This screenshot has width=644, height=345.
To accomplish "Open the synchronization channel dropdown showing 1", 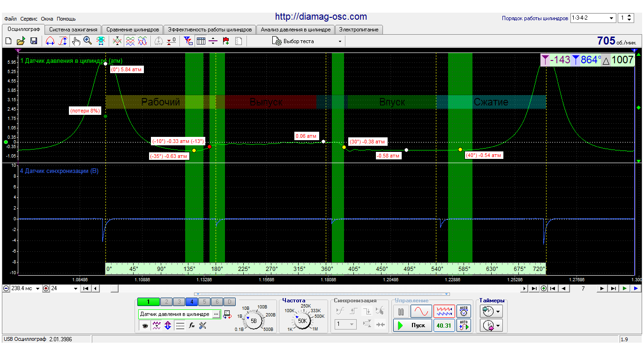I will click(346, 324).
